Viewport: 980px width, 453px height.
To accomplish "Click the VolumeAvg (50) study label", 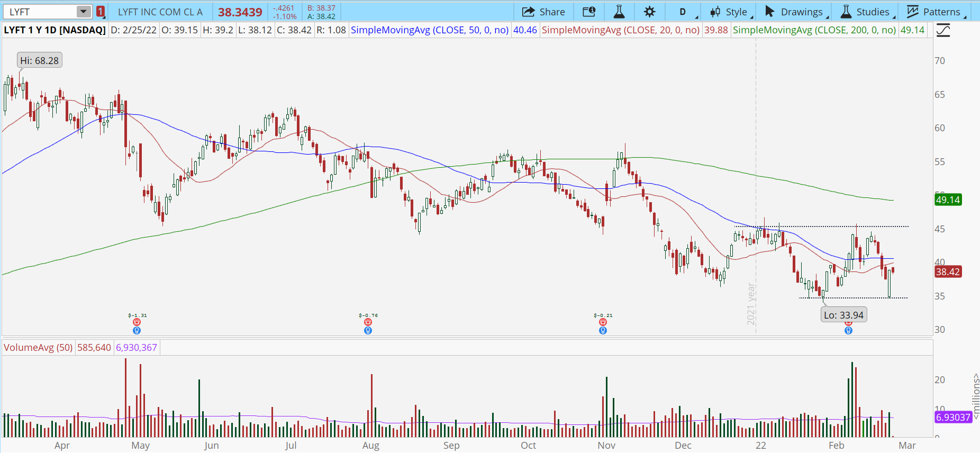I will [38, 348].
